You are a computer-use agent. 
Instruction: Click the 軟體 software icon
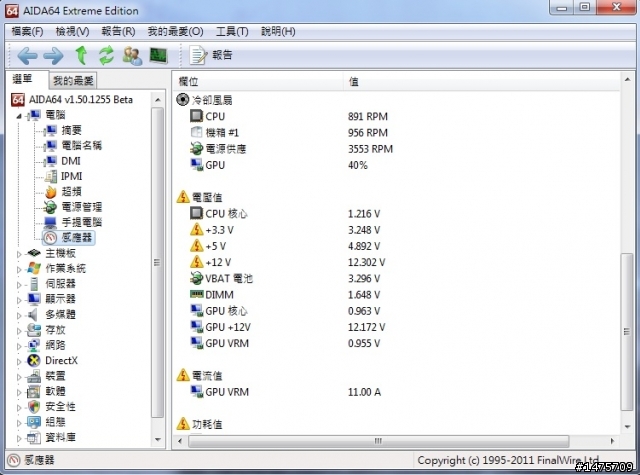tap(34, 391)
